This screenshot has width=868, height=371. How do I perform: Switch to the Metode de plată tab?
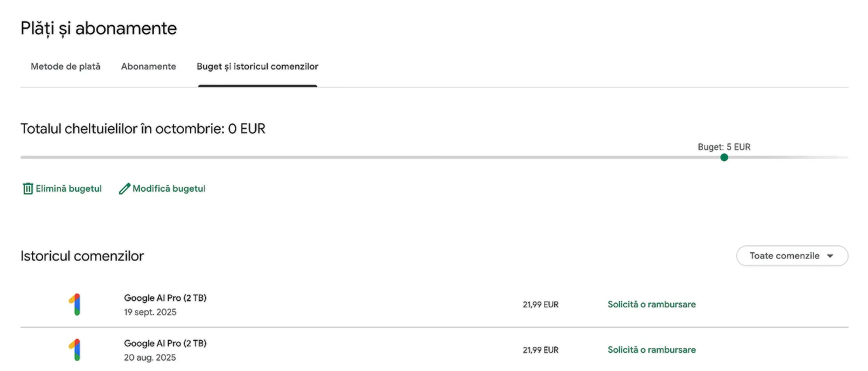(66, 66)
